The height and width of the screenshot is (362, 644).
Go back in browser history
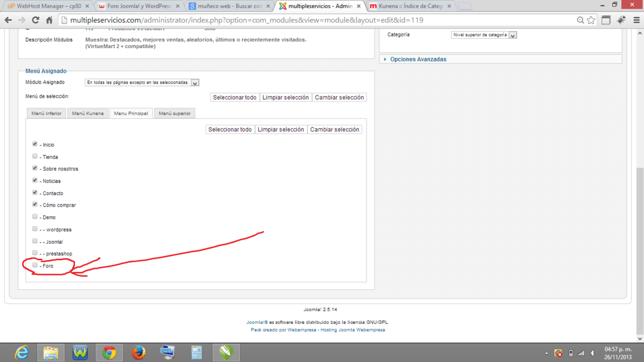pos(8,20)
